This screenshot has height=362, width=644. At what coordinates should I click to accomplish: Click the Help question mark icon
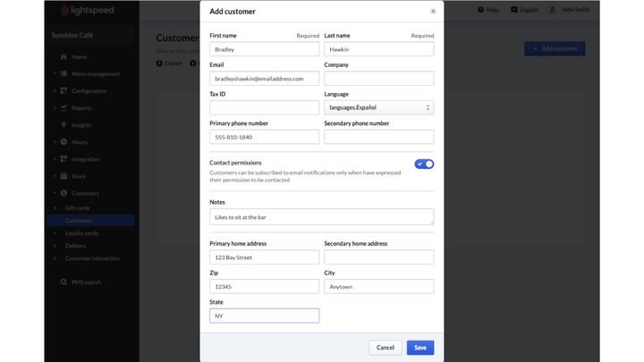coord(481,10)
